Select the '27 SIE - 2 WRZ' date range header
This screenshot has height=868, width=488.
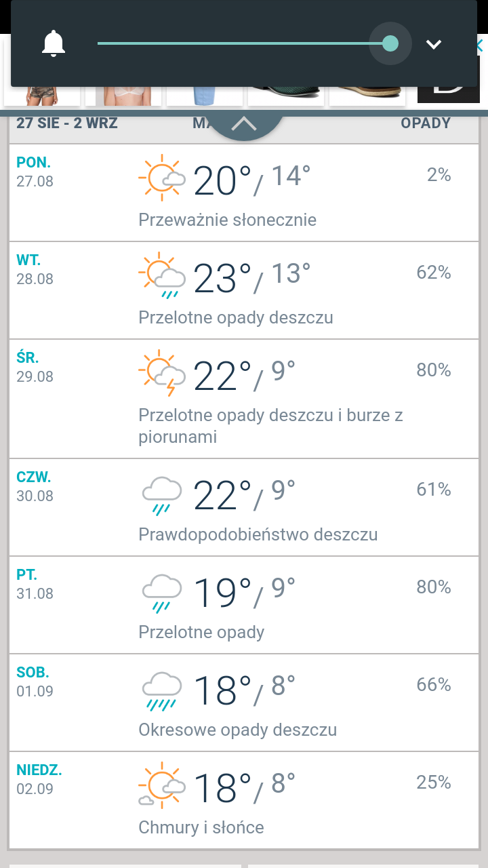pos(67,123)
